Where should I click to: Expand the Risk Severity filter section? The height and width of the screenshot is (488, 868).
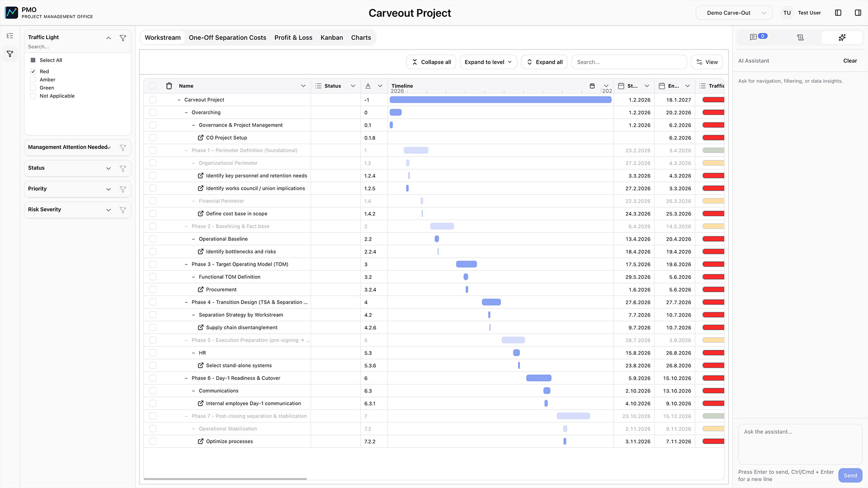pos(108,210)
